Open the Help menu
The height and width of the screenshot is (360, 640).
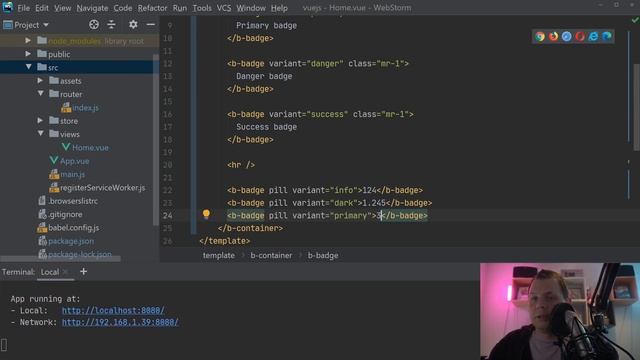tap(279, 8)
